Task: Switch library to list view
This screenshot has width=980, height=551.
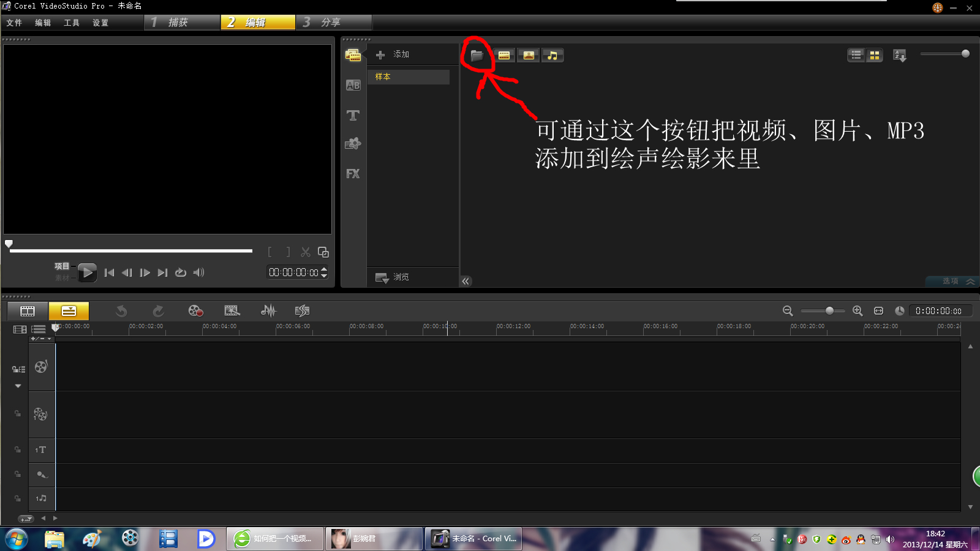Action: click(856, 55)
